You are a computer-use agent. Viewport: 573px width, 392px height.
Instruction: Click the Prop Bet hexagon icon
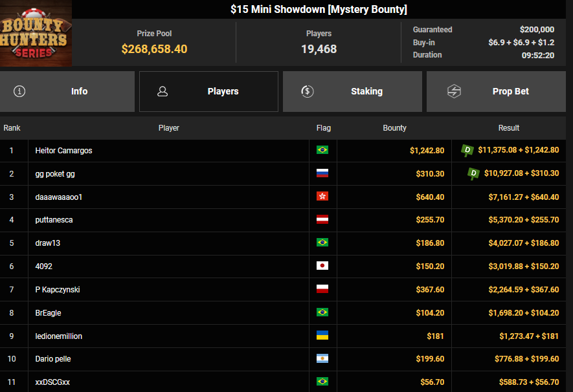454,91
